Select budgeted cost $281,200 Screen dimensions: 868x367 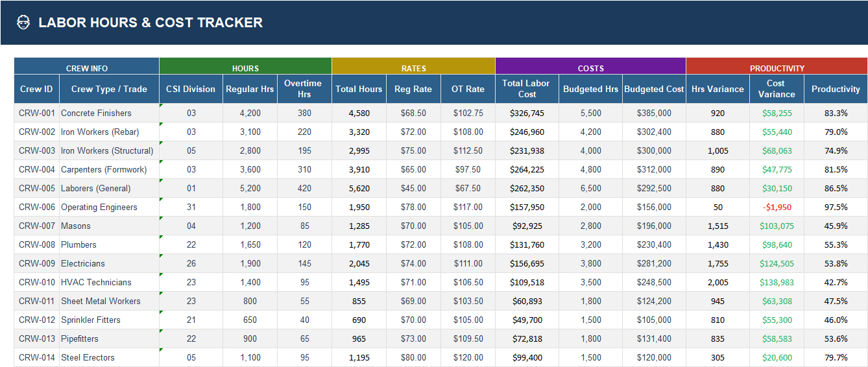pyautogui.click(x=654, y=263)
